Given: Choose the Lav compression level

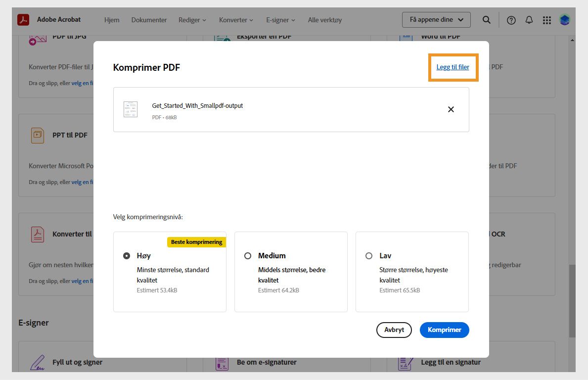Looking at the screenshot, I should click(369, 256).
